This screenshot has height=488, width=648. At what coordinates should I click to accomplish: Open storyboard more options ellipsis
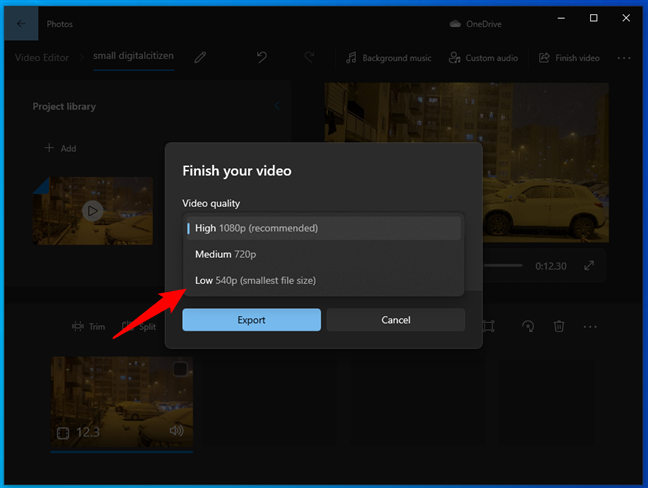[x=590, y=327]
